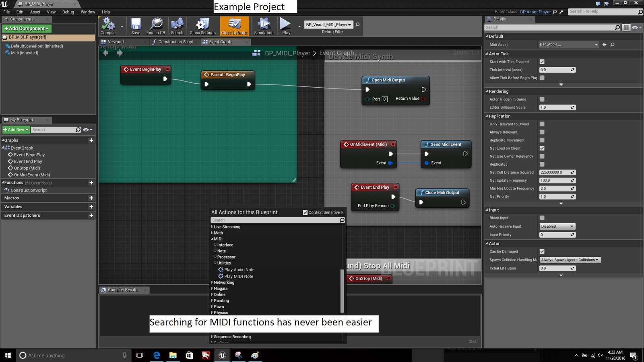Image resolution: width=644 pixels, height=362 pixels.
Task: Open the Auto Receive Input dropdown
Action: tap(557, 226)
